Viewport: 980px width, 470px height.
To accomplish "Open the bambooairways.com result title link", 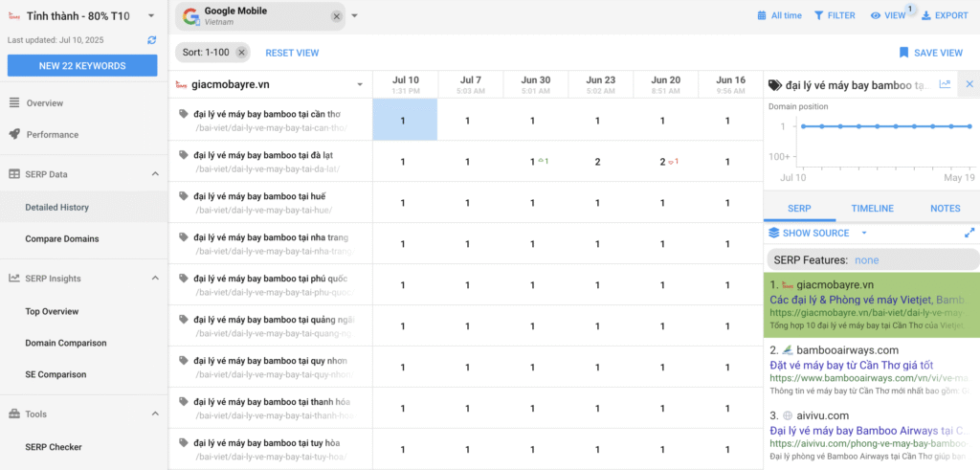I will 852,365.
